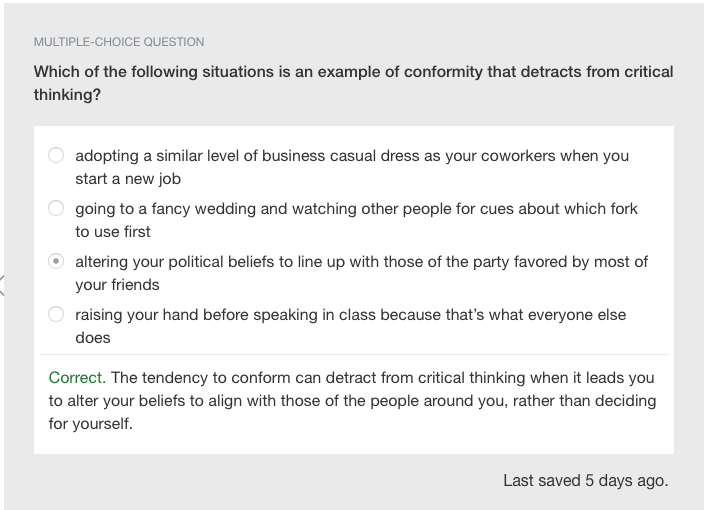This screenshot has height=510, width=706.
Task: Click the green 'Correct.' feedback word
Action: click(77, 378)
